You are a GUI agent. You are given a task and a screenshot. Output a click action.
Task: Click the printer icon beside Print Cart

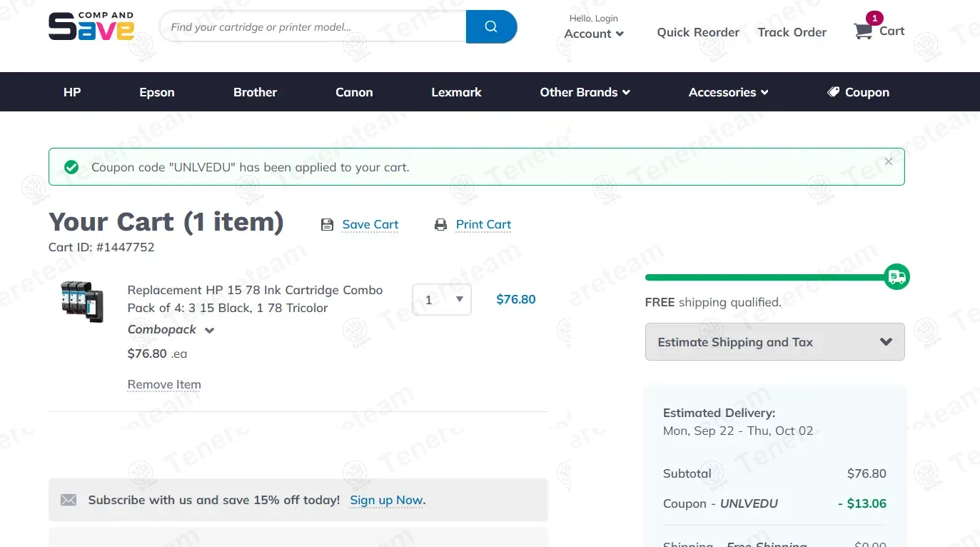pyautogui.click(x=441, y=225)
